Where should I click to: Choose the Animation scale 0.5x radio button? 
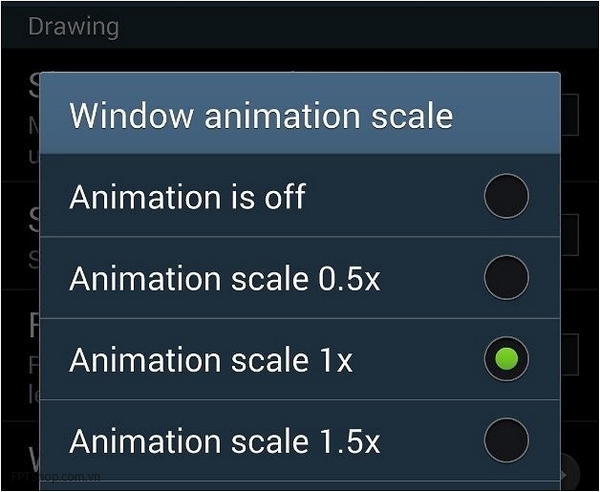[506, 277]
